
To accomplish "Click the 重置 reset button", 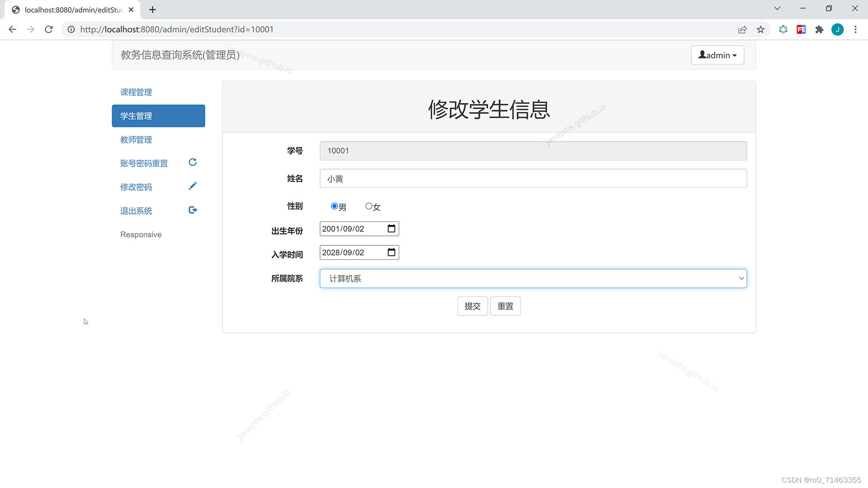I will tap(505, 306).
